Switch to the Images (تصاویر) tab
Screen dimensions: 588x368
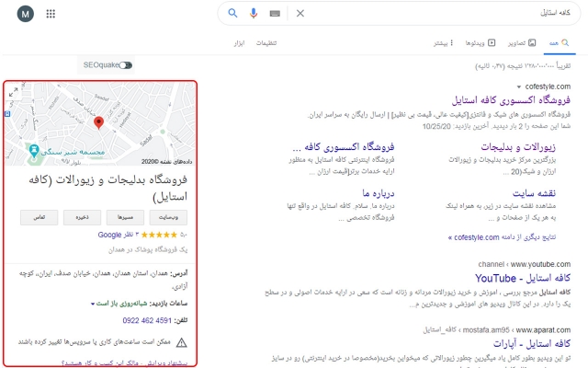pos(522,43)
